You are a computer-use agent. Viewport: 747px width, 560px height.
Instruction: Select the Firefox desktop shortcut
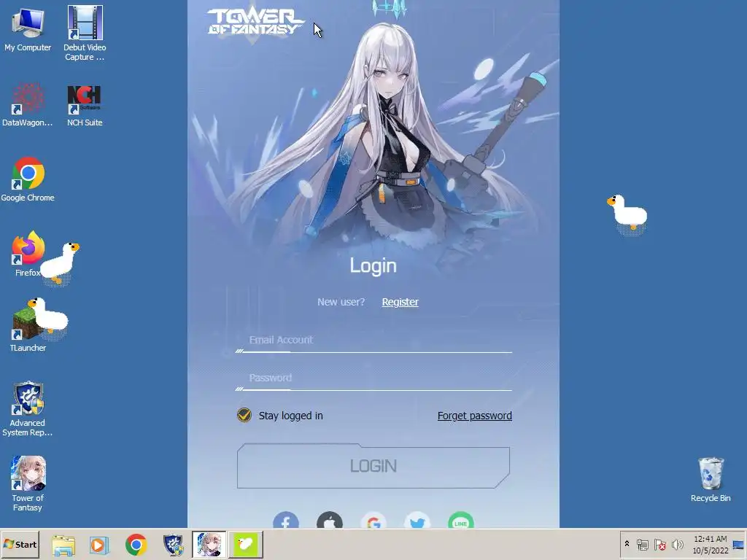pos(28,254)
